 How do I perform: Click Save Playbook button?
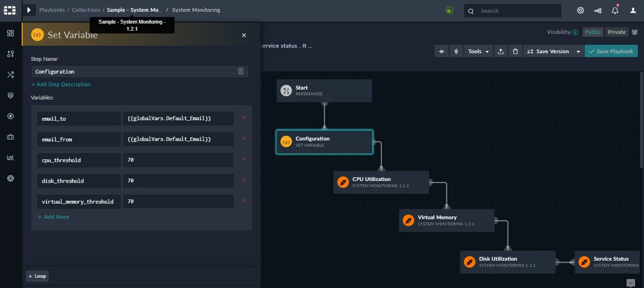tap(611, 51)
